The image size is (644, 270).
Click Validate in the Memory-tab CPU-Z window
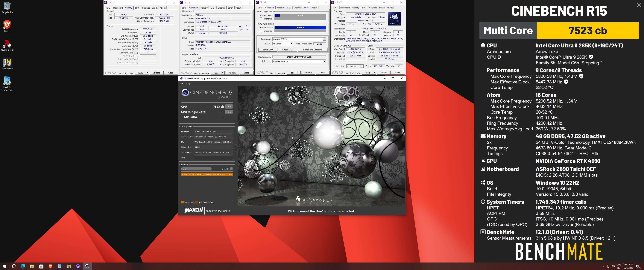click(157, 73)
